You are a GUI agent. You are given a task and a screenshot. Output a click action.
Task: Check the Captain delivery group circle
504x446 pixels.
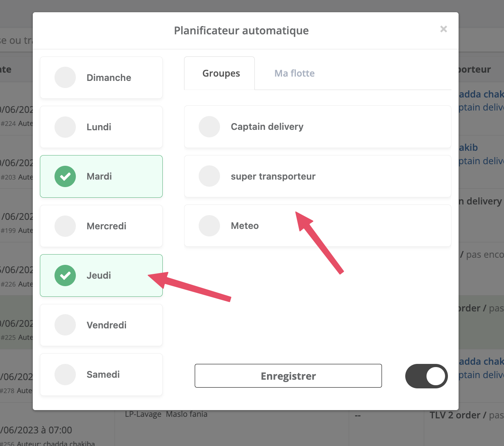pyautogui.click(x=209, y=127)
